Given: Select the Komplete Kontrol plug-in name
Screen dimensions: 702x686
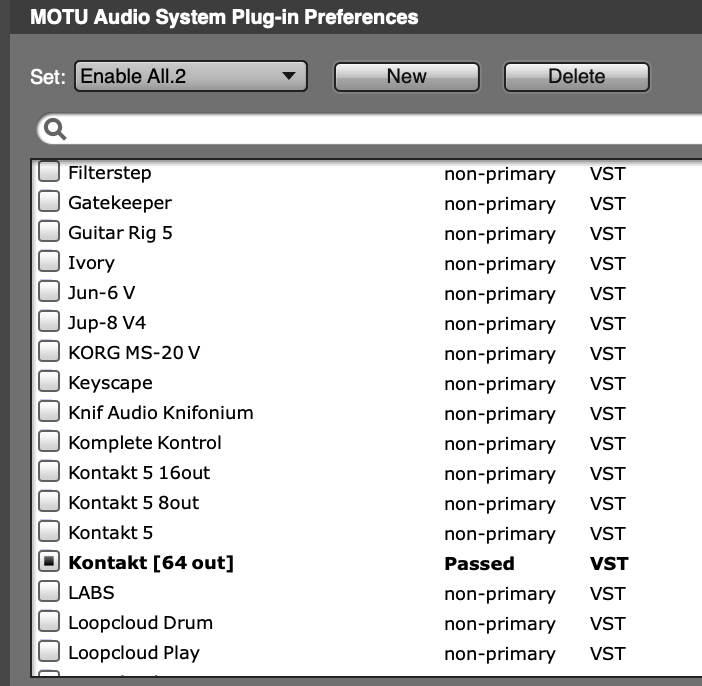Looking at the screenshot, I should (x=145, y=443).
